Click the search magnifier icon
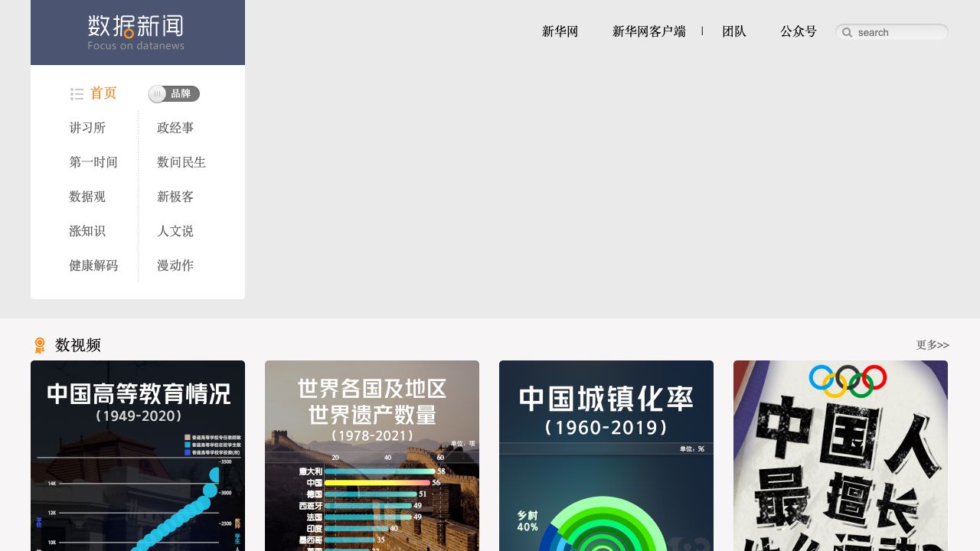This screenshot has height=551, width=980. (847, 32)
